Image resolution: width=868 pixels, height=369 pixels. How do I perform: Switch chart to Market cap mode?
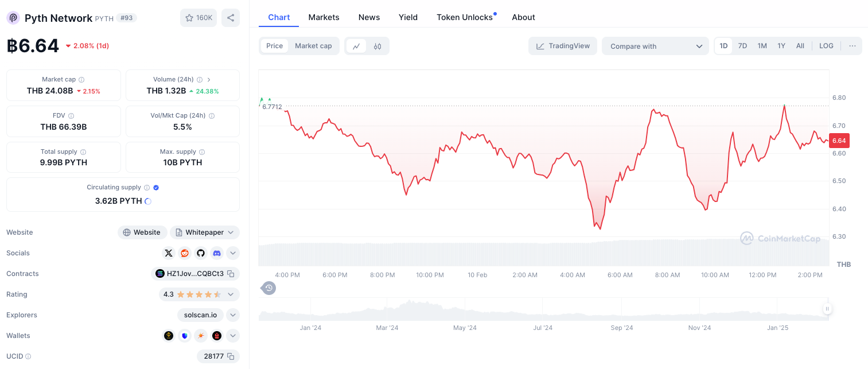point(313,46)
